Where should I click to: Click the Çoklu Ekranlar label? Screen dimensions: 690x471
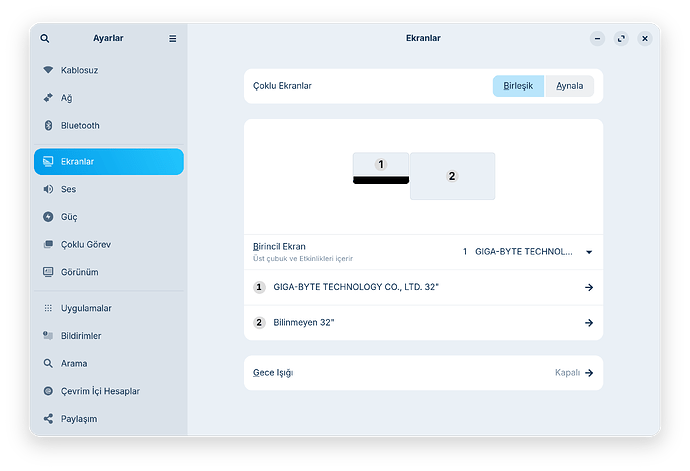click(x=282, y=86)
